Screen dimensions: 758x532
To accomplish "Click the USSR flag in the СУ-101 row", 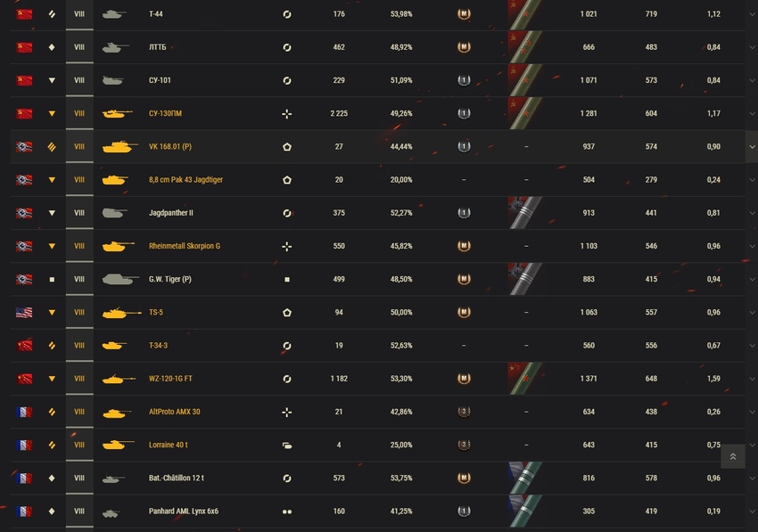I will [24, 80].
